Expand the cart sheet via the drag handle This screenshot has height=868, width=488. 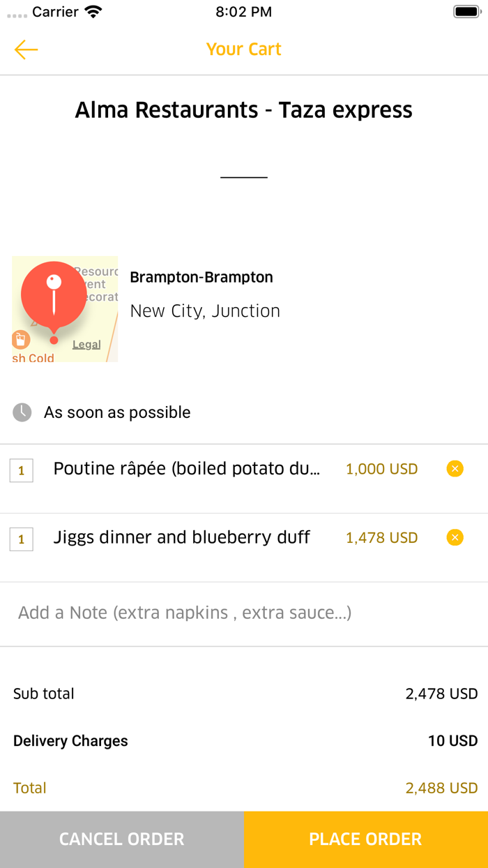(243, 176)
